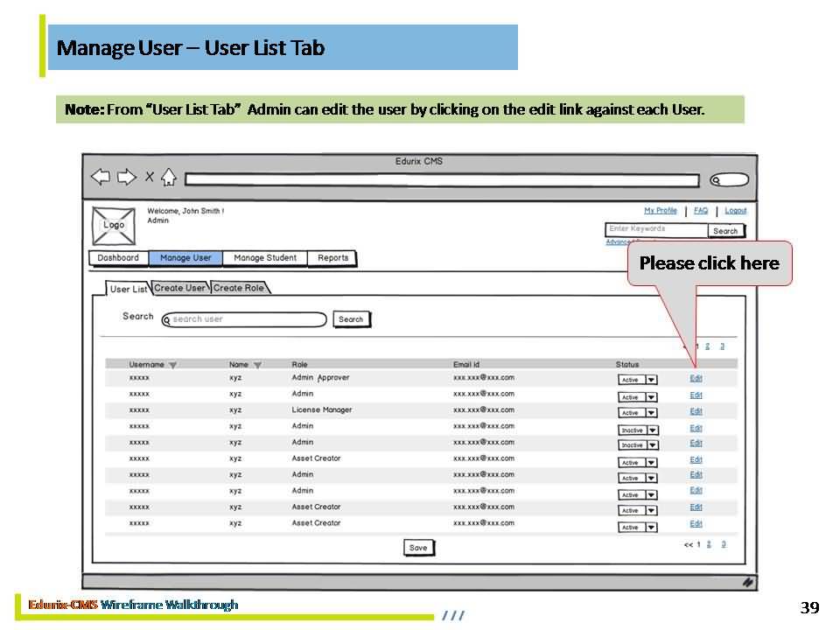Click the Logout link
Viewport: 840px width, 630px height.
click(735, 211)
